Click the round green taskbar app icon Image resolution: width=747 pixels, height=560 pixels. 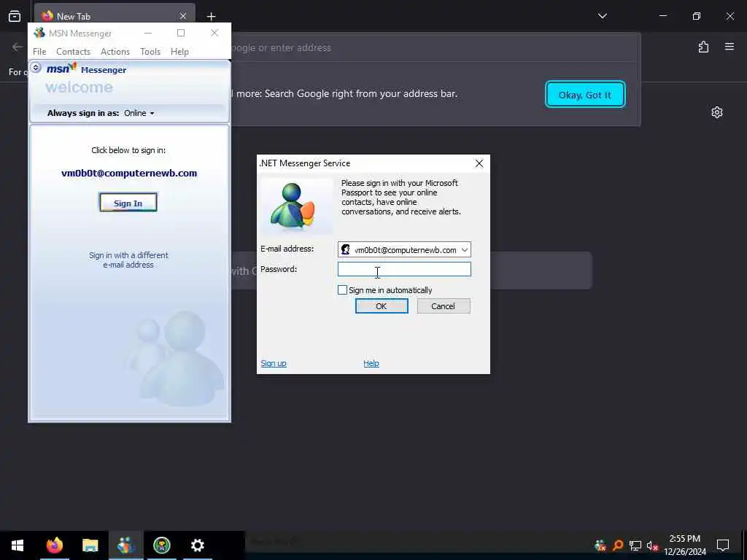[162, 545]
